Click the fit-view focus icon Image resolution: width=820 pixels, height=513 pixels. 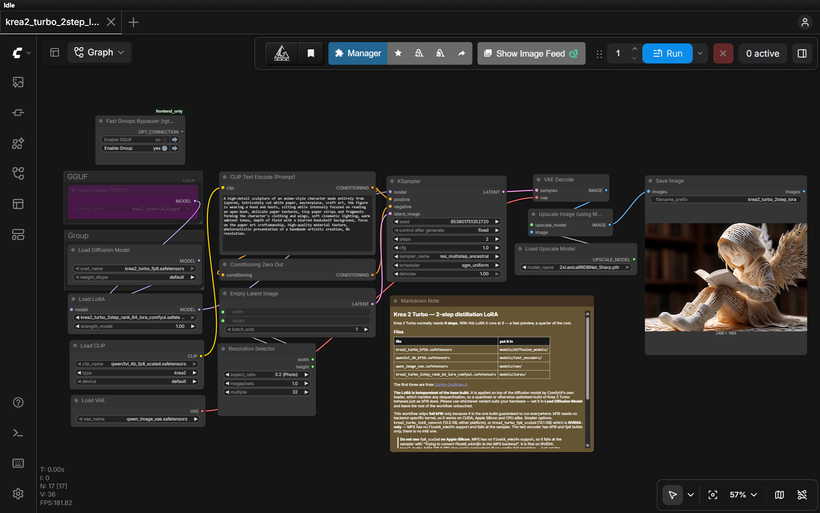(x=712, y=495)
